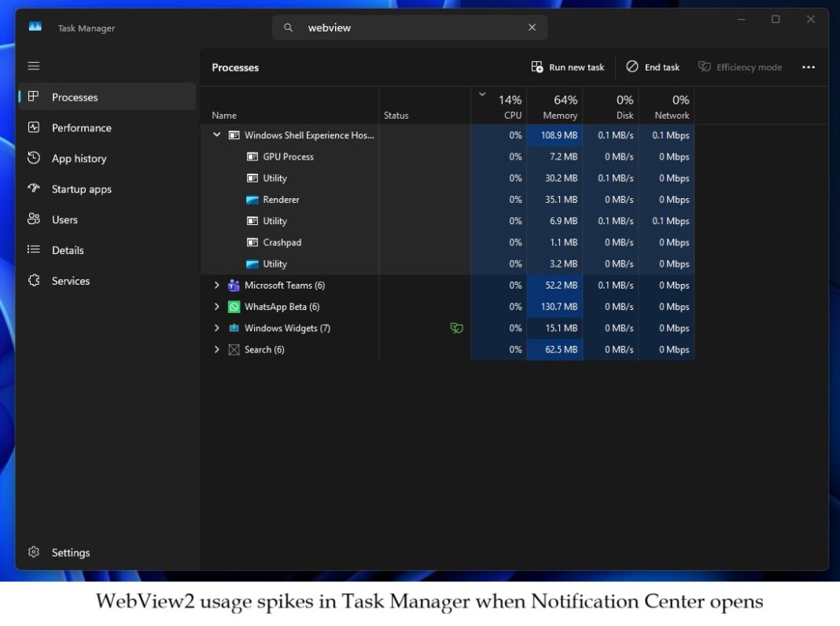Clear the webview search with the X
The width and height of the screenshot is (840, 626).
532,27
